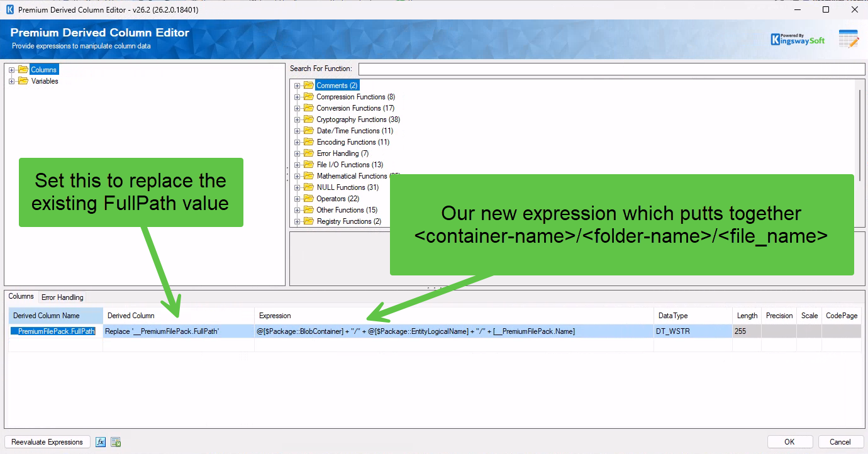Click the KingswaySoft logo
Viewport: 868px width, 454px height.
click(798, 39)
